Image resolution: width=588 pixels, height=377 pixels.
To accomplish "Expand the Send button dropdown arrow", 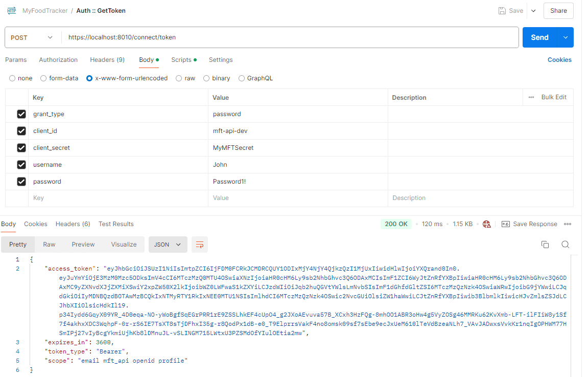I will [x=566, y=37].
